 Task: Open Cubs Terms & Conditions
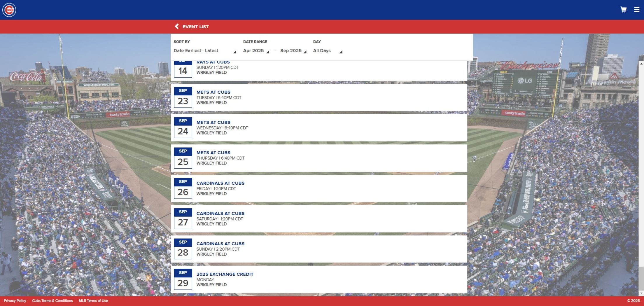(52, 301)
